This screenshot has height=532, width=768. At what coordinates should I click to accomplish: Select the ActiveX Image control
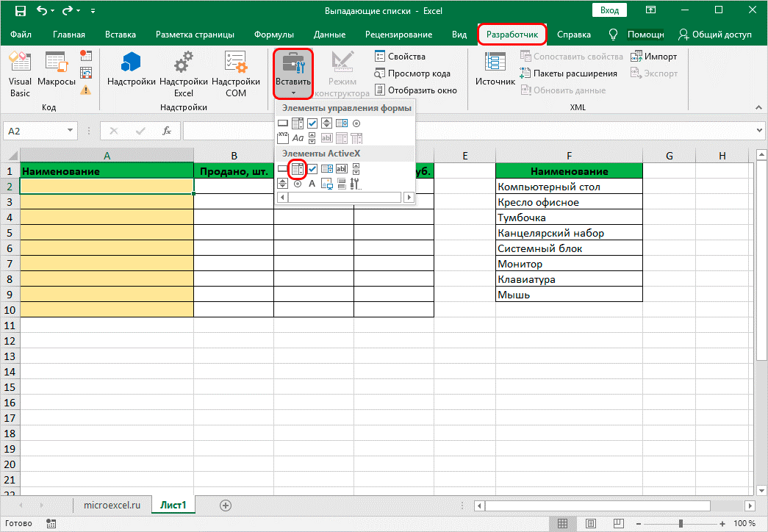(x=326, y=184)
